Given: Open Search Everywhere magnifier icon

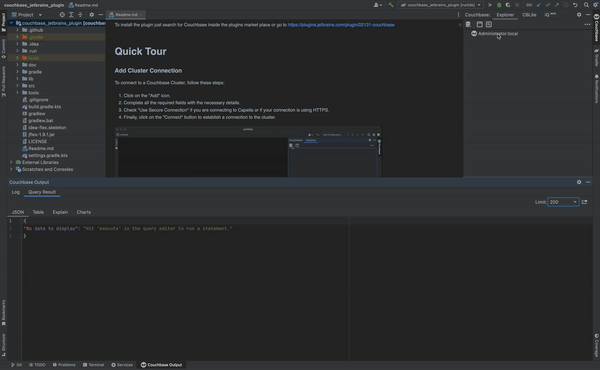Looking at the screenshot, I should pos(586,5).
